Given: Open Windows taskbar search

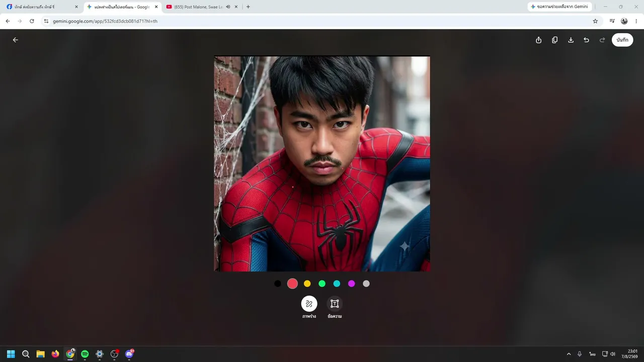Looking at the screenshot, I should tap(26, 354).
